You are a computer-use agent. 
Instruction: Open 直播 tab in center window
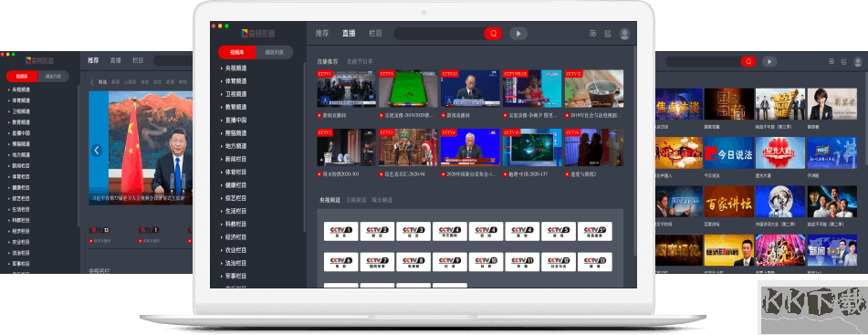349,33
